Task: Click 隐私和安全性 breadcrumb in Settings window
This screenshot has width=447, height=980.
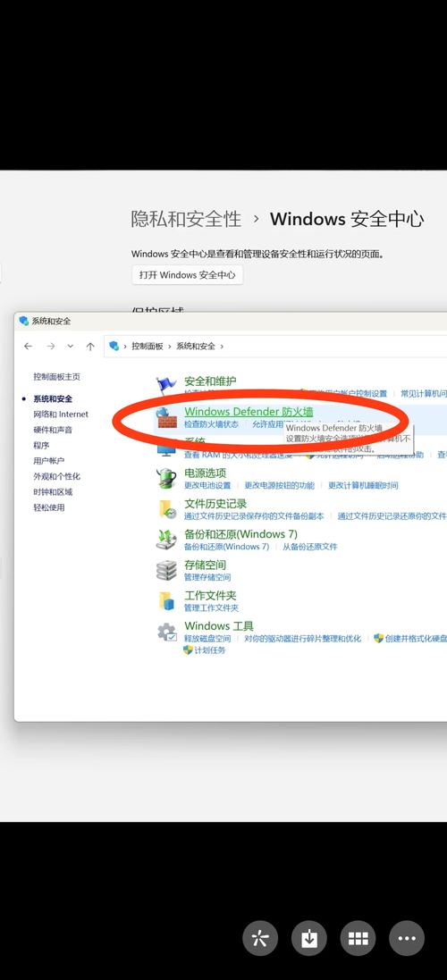Action: (x=186, y=219)
